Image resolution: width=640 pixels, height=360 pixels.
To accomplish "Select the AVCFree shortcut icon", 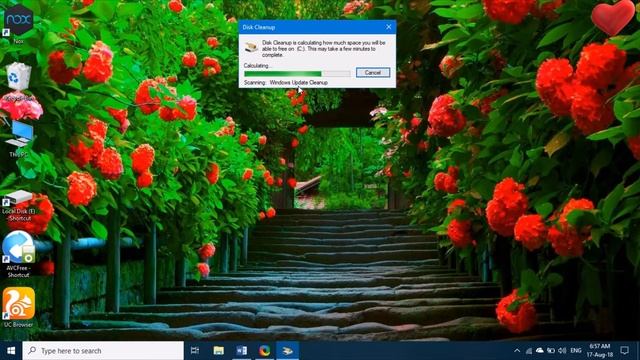I will 18,254.
